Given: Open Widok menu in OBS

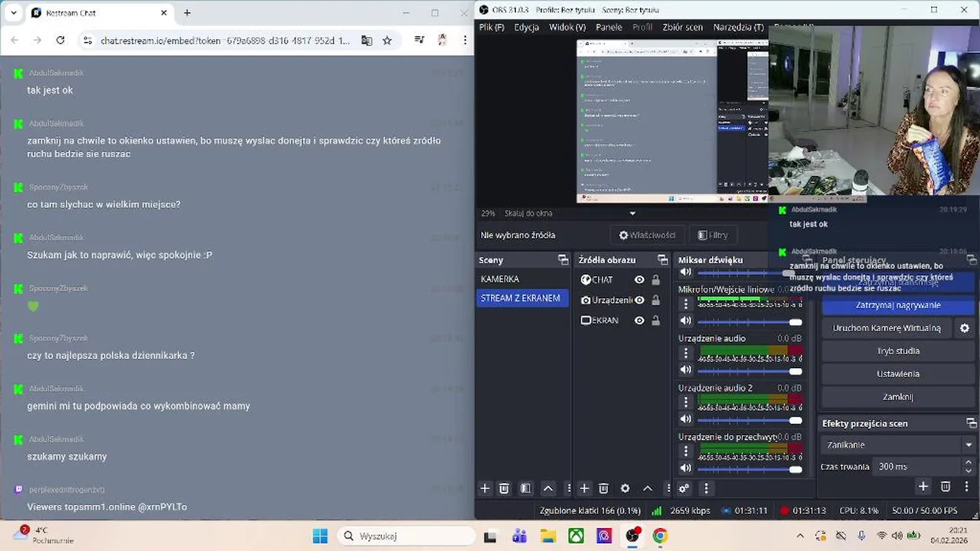Looking at the screenshot, I should 567,27.
